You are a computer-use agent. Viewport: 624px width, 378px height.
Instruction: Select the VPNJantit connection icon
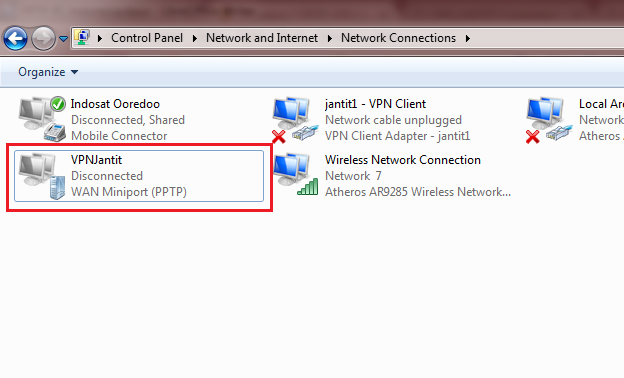coord(41,176)
